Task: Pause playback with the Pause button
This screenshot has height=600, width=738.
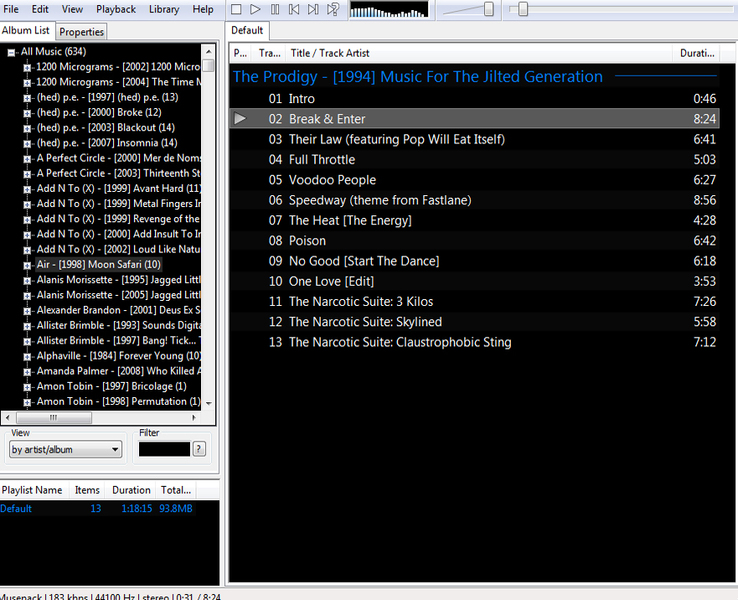Action: pos(275,9)
